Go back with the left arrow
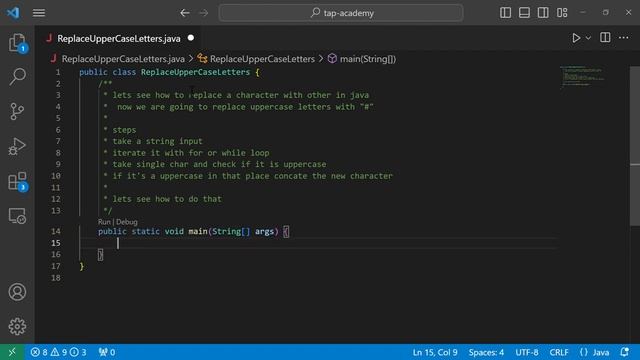640x360 pixels. pos(185,13)
